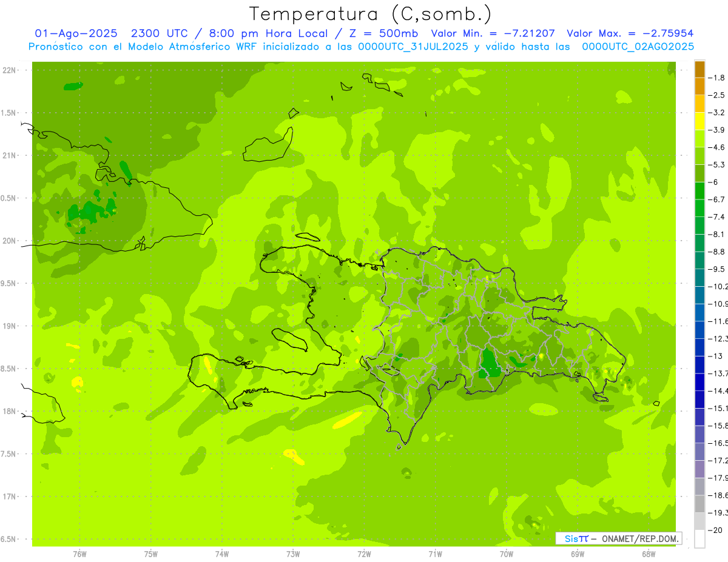Click the -2.5 colorbar value
728x562 pixels.
pyautogui.click(x=717, y=95)
